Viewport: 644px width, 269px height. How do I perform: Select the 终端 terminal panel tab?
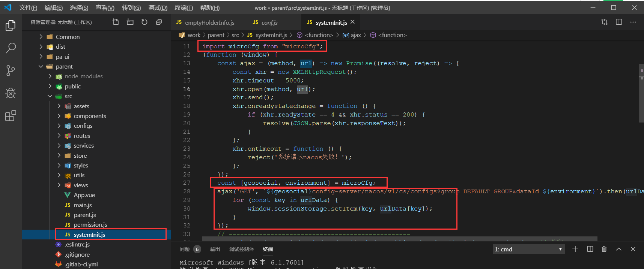coord(268,249)
